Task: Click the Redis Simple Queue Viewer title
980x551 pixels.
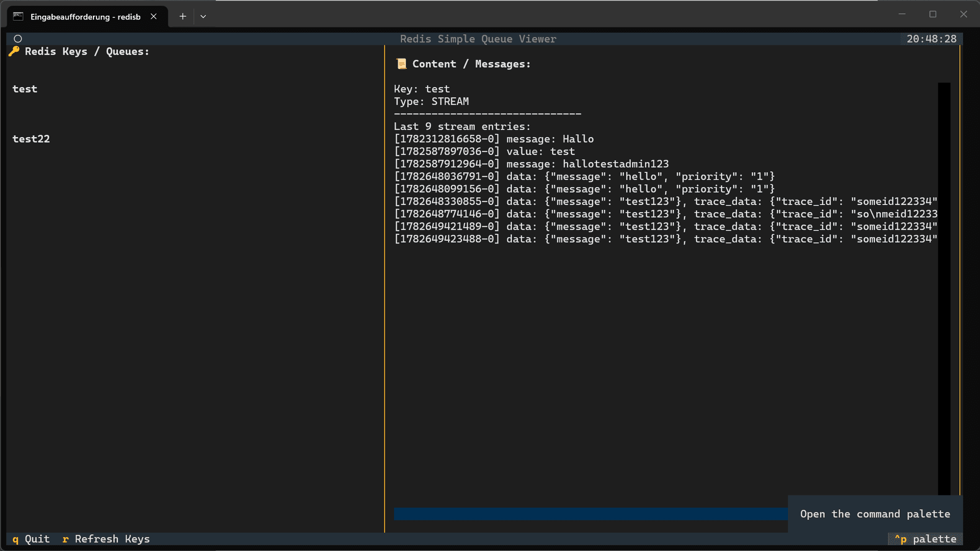Action: coord(478,39)
